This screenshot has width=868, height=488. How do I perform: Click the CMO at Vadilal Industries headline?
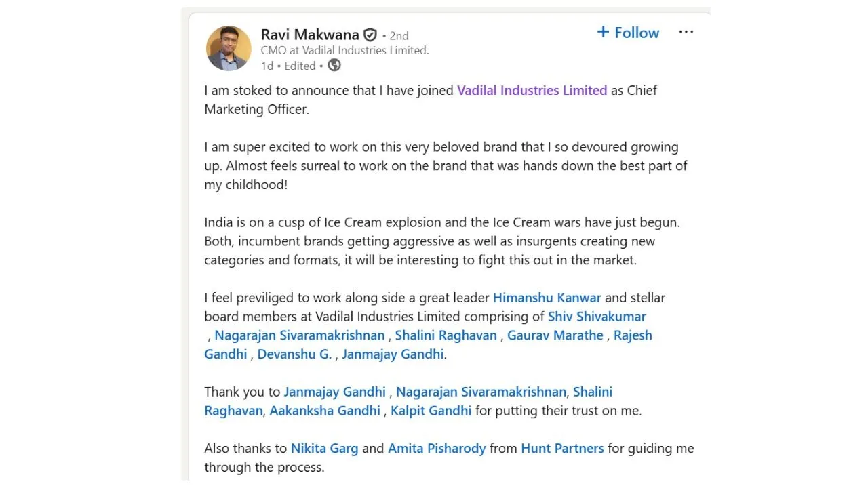[x=344, y=50]
